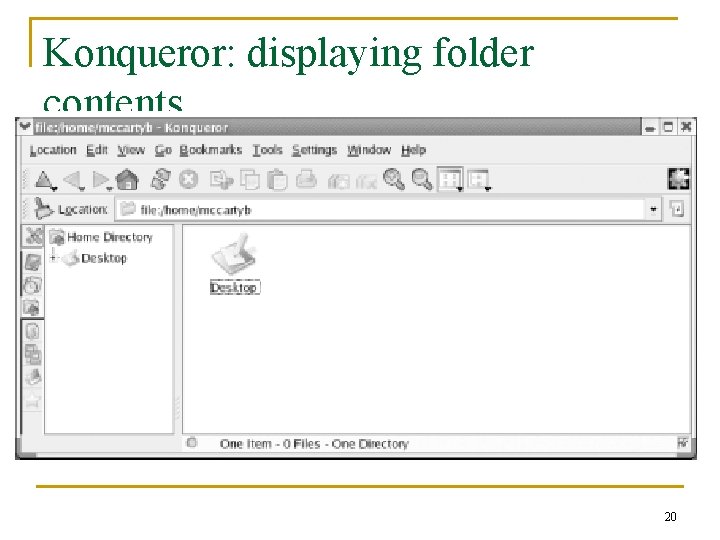Screen dimensions: 720x540
Task: Open the Up button history dropdown
Action: pyautogui.click(x=55, y=188)
